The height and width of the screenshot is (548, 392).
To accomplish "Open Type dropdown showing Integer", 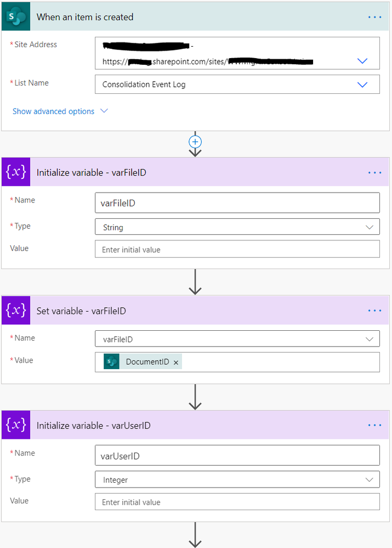I will coord(237,479).
